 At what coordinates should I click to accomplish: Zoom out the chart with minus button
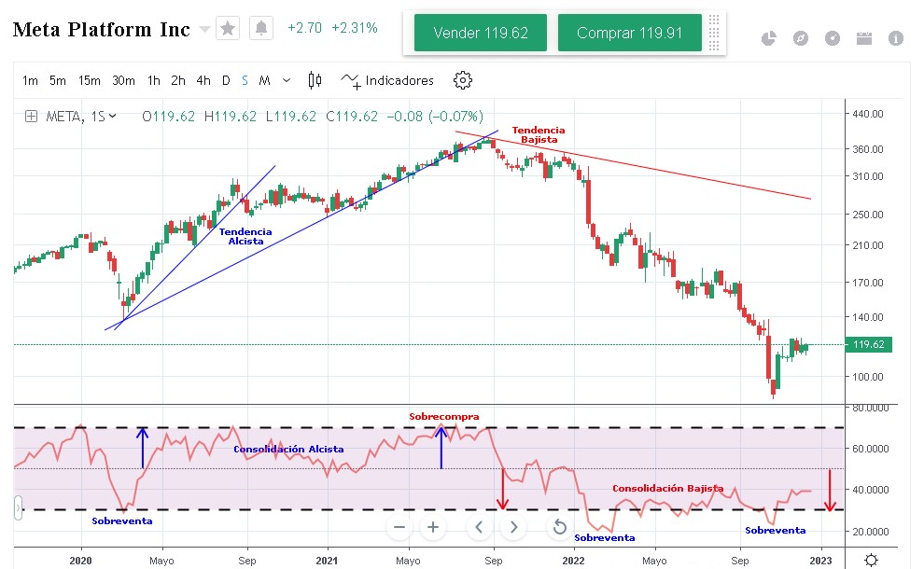point(399,527)
